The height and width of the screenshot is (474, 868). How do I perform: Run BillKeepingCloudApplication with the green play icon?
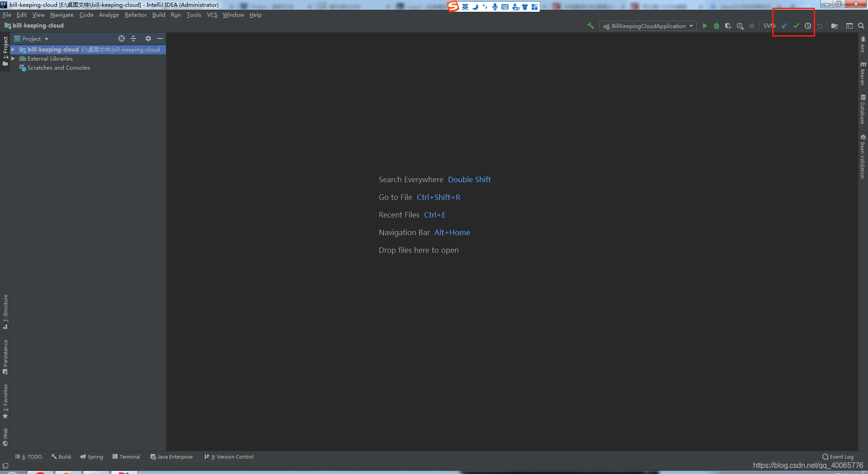[705, 26]
